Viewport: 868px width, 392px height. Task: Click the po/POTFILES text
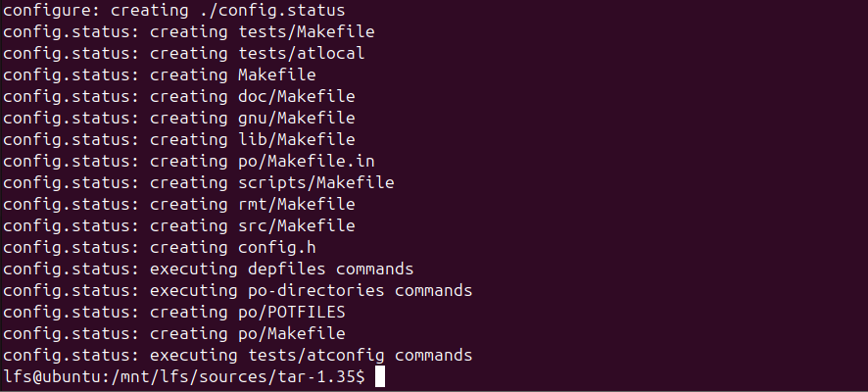[291, 312]
